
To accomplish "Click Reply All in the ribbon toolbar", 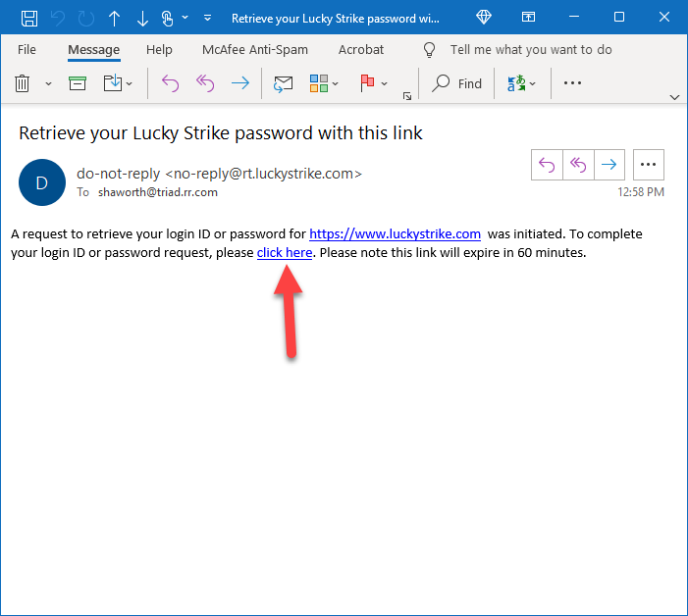I will click(205, 83).
